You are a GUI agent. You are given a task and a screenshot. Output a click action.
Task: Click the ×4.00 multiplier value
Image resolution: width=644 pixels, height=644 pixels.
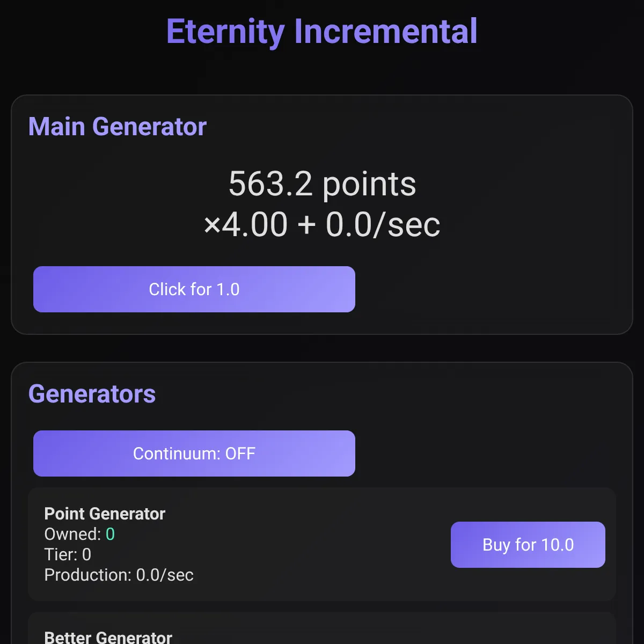click(245, 224)
